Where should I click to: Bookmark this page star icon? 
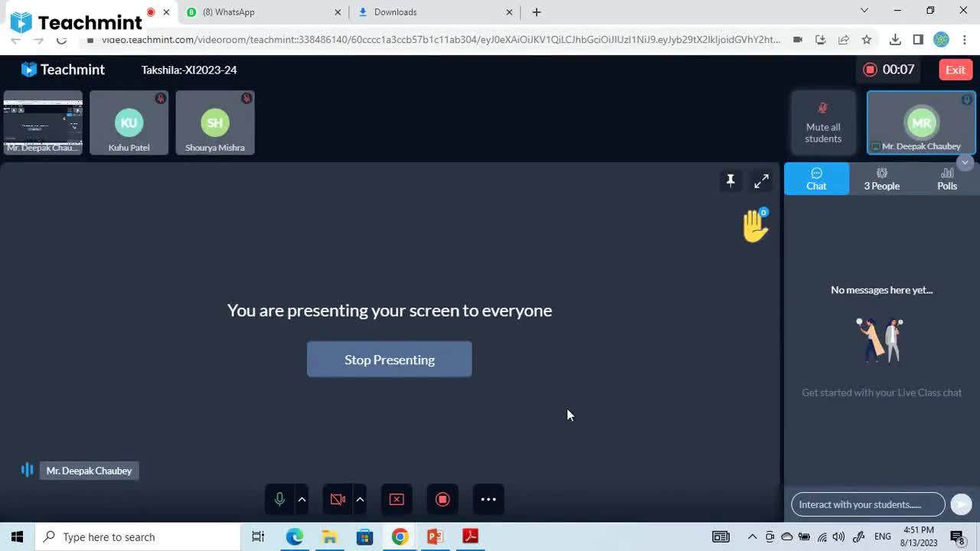coord(867,40)
